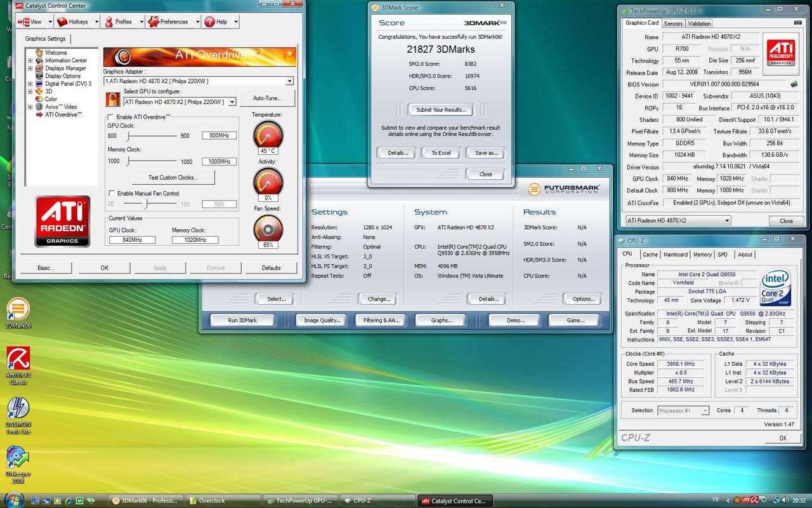The width and height of the screenshot is (812, 508).
Task: Click Test Custom Clocks button
Action: coord(173,177)
